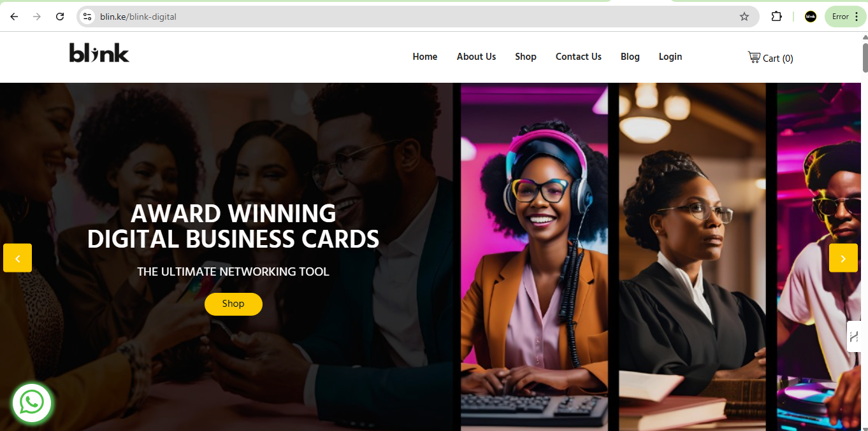Open Error menu in Chrome

(x=846, y=17)
